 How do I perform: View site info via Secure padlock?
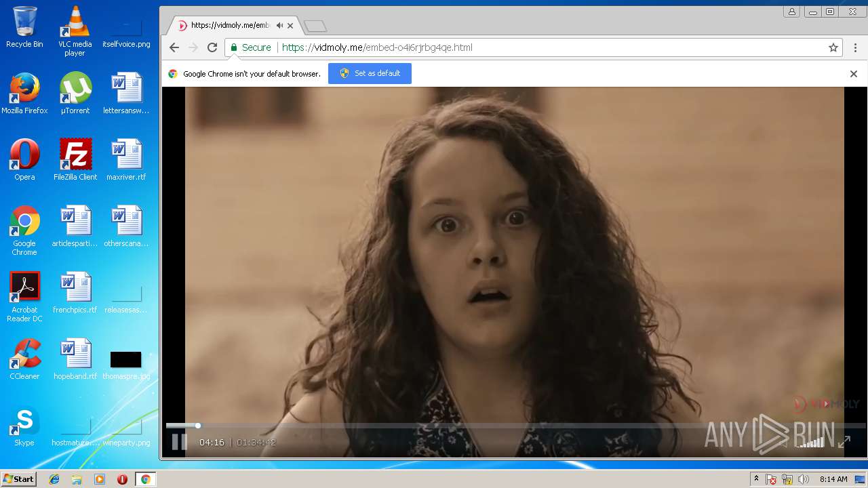click(x=250, y=47)
